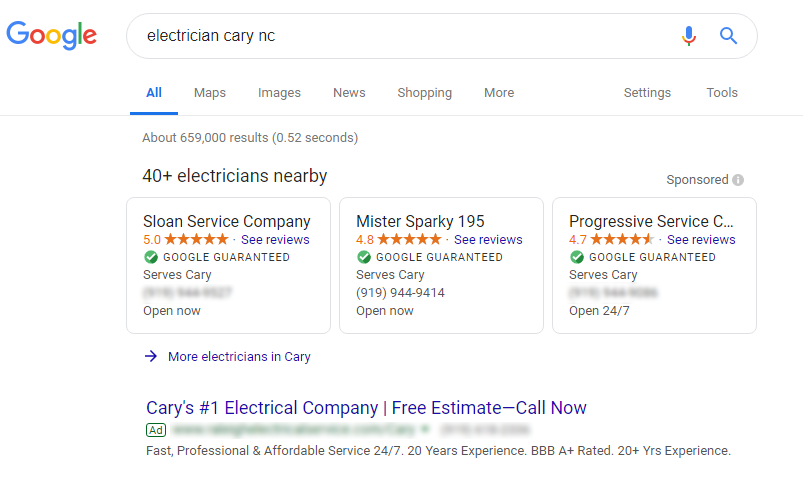Click Mister Sparky 195 listing title
Screen dimensions: 803x478
pyautogui.click(x=420, y=221)
